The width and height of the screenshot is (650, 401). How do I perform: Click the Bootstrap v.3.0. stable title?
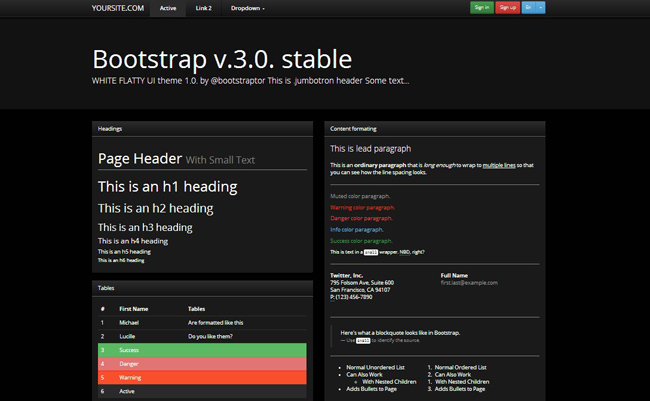click(x=222, y=58)
